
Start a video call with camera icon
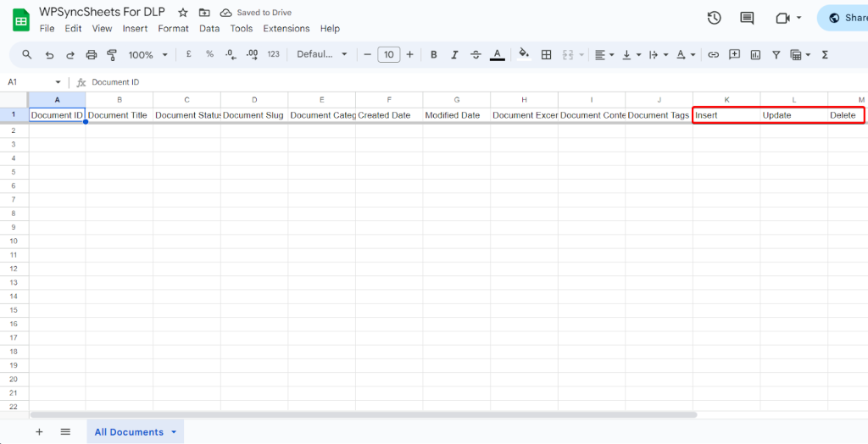click(782, 19)
